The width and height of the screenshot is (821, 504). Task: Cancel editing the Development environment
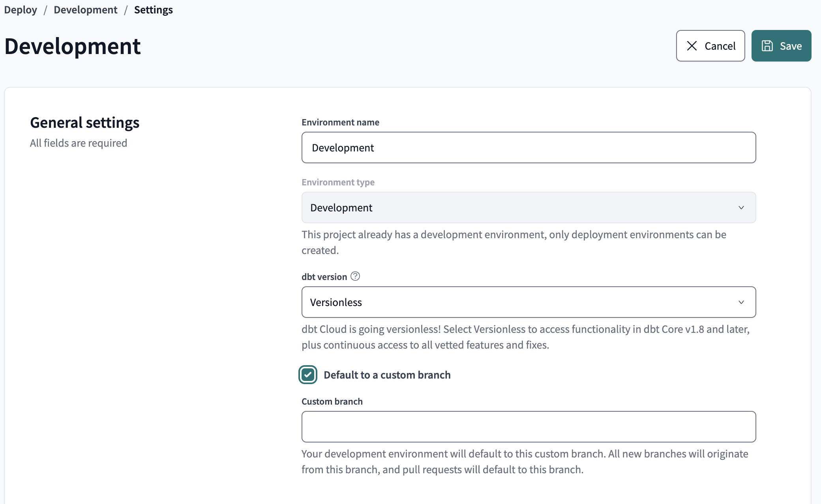710,46
